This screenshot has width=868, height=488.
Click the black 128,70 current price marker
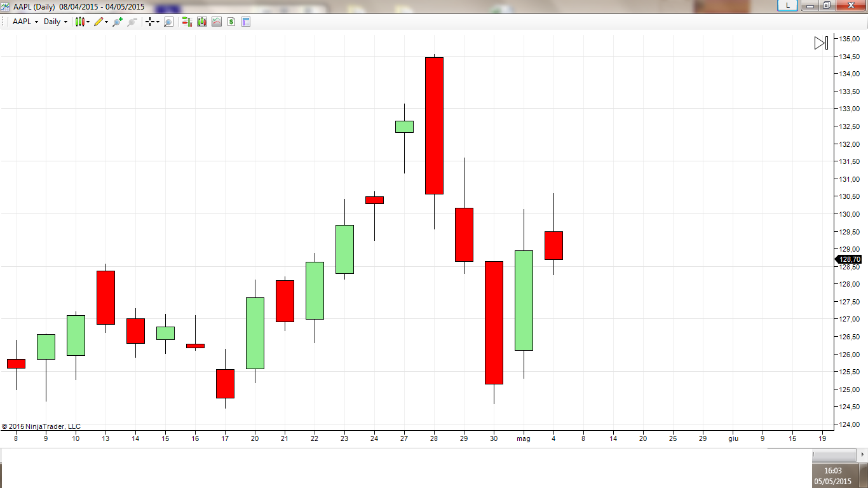coord(850,259)
